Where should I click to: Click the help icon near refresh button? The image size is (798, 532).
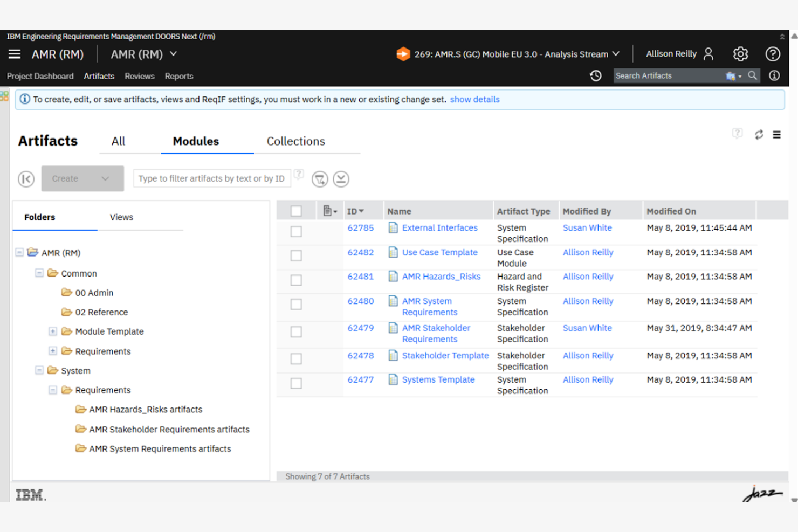click(x=737, y=133)
